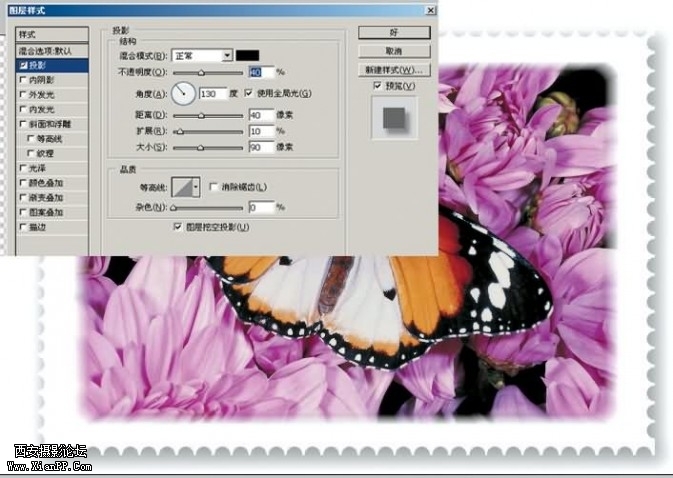673x478 pixels.
Task: Click the angle field showing 130
Action: 213,94
